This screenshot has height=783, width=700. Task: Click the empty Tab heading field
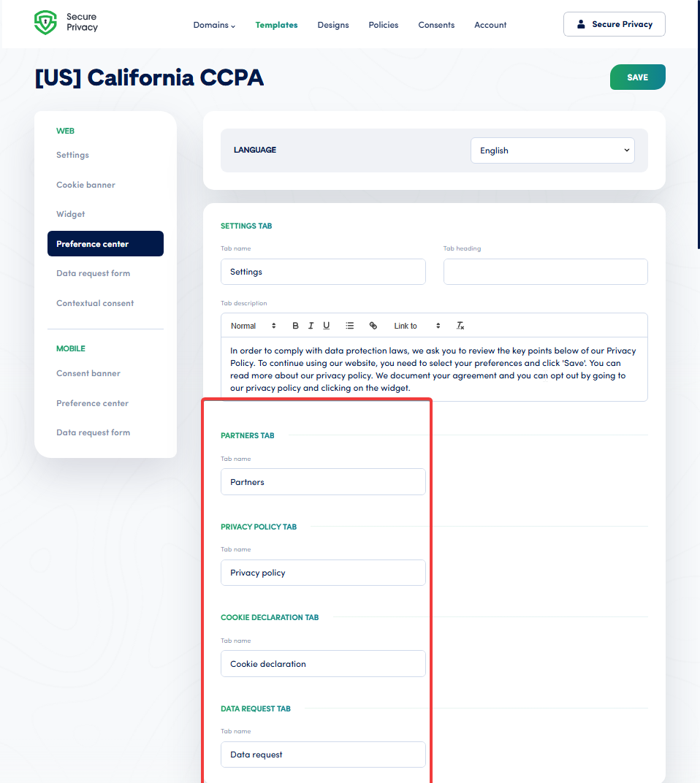coord(545,272)
